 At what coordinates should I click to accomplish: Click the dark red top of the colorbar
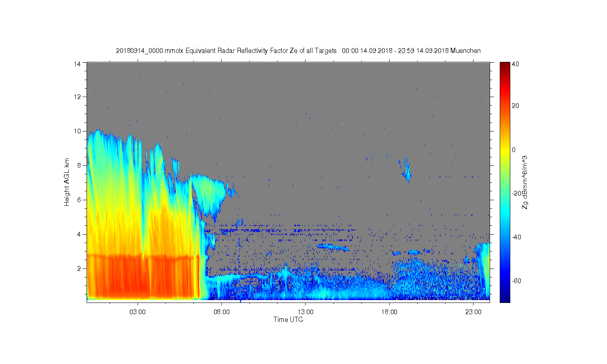point(505,66)
